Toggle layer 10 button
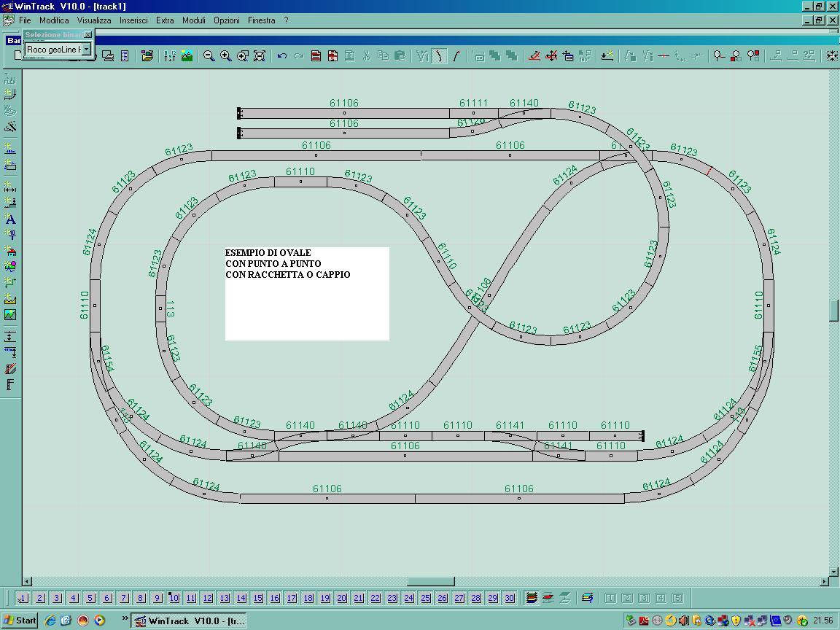Screen dimensions: 840x630 pyautogui.click(x=174, y=598)
